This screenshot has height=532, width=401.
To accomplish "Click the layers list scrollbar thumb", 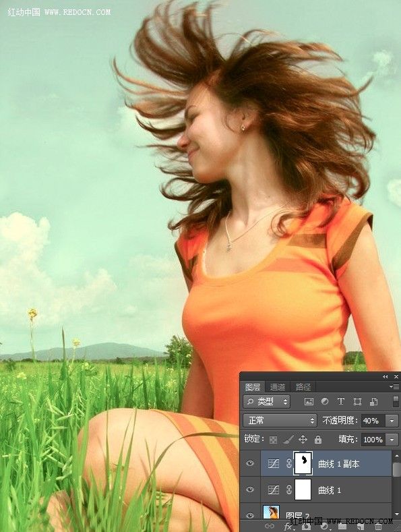I will point(396,469).
